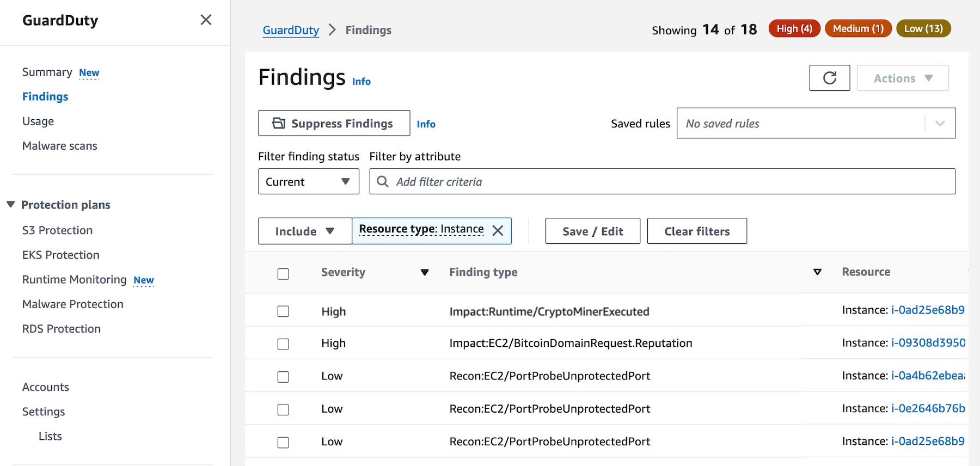Close the GuardDuty navigation panel
Image resolution: width=980 pixels, height=466 pixels.
pyautogui.click(x=206, y=20)
